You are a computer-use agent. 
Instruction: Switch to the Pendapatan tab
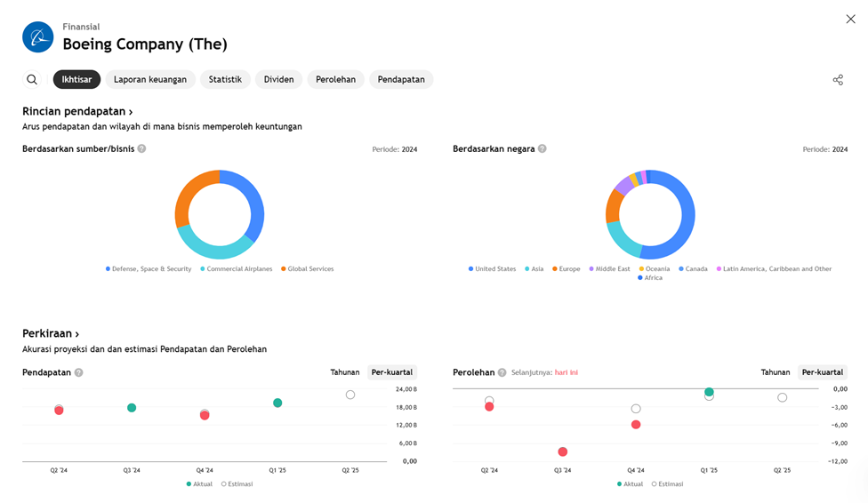click(401, 80)
